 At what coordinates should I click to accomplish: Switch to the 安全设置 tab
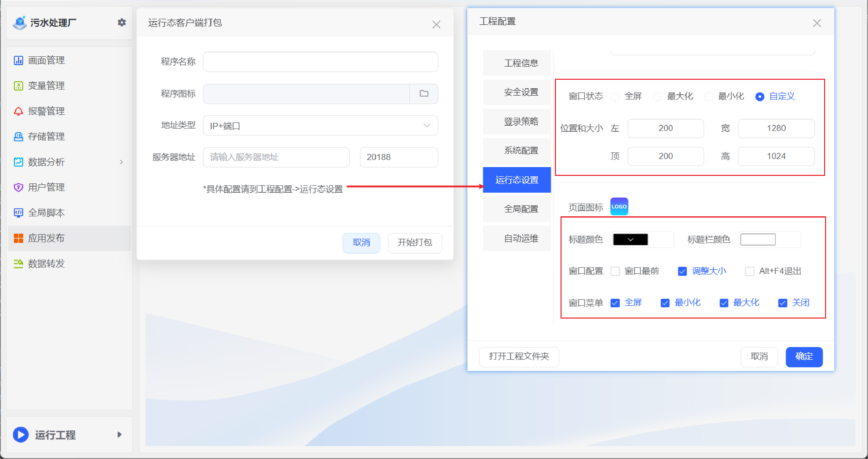[x=521, y=92]
